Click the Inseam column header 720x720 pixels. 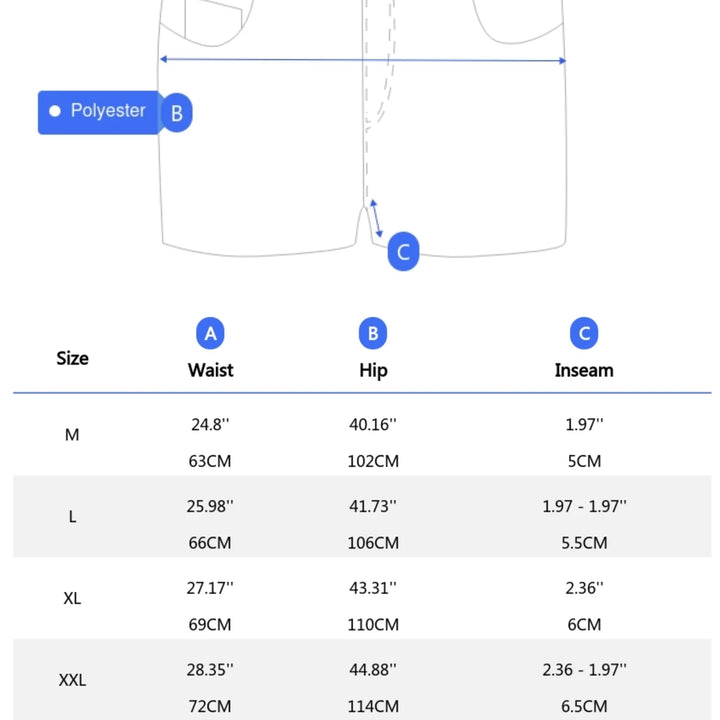click(x=584, y=370)
